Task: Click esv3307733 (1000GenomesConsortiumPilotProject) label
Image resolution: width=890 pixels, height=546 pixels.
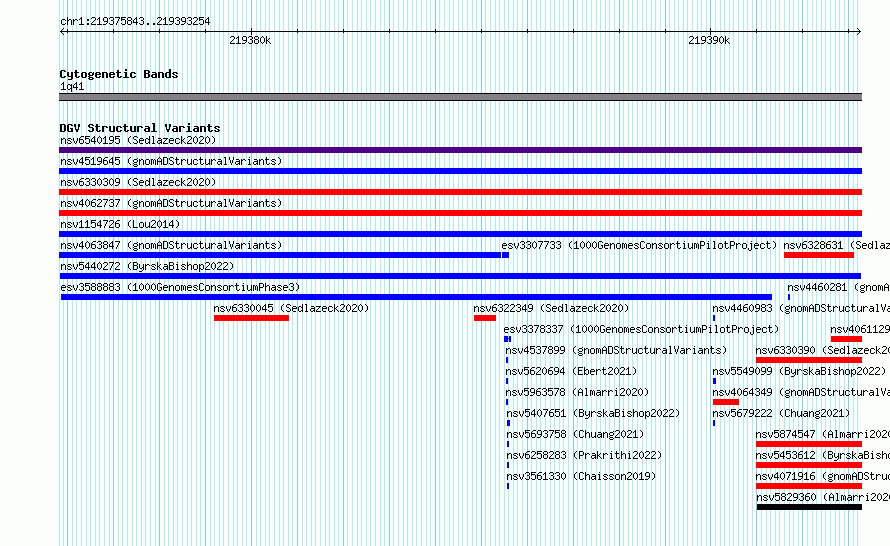Action: pos(639,245)
